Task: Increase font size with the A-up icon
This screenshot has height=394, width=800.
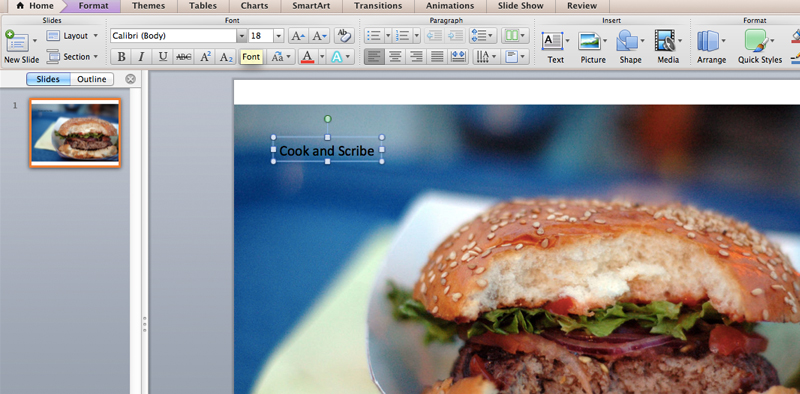Action: tap(298, 36)
